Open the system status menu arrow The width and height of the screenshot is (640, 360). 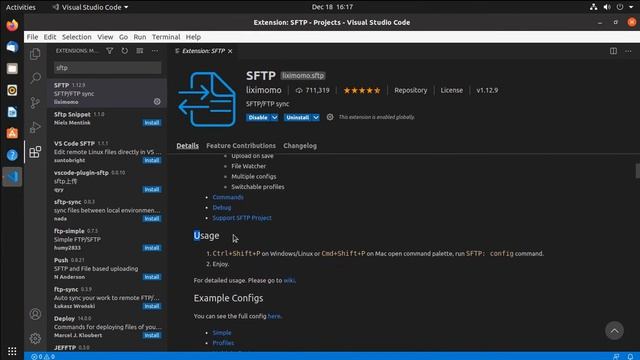[x=631, y=7]
